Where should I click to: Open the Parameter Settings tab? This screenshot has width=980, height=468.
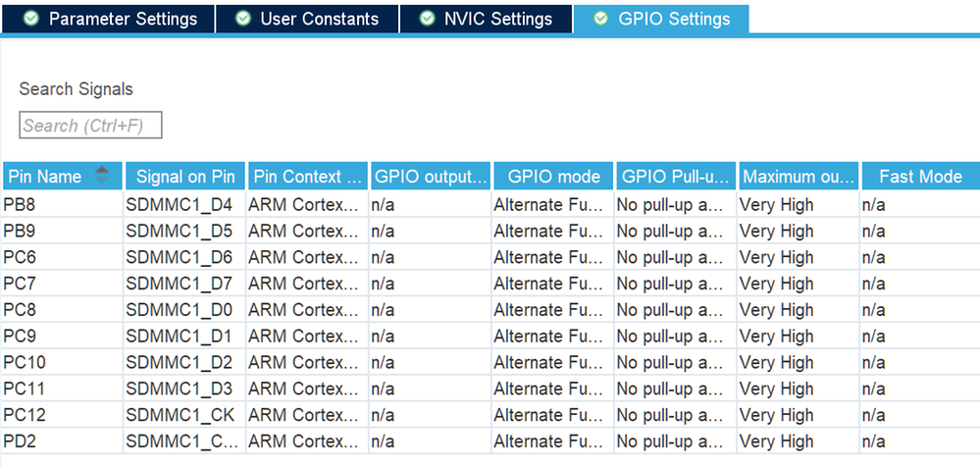[x=122, y=20]
